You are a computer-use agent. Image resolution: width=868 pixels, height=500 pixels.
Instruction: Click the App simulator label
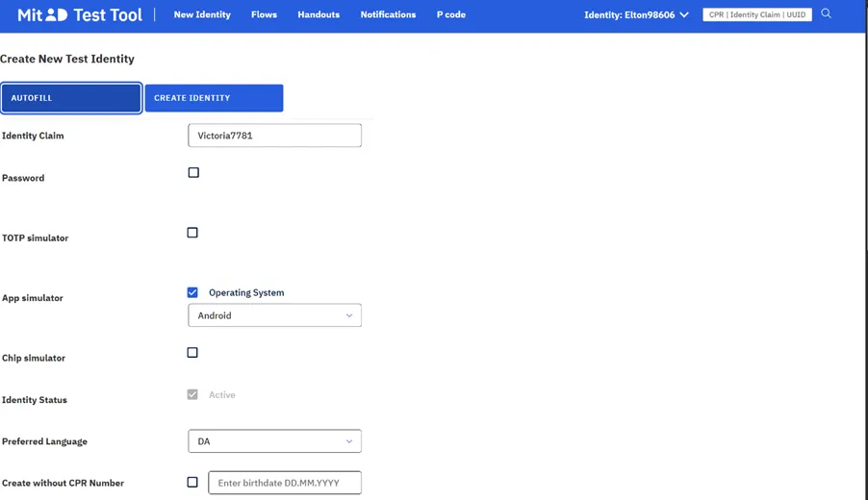point(32,298)
